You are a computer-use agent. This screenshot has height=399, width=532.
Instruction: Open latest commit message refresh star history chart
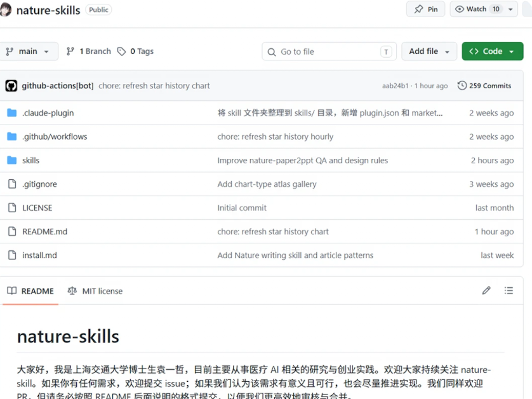tap(154, 86)
